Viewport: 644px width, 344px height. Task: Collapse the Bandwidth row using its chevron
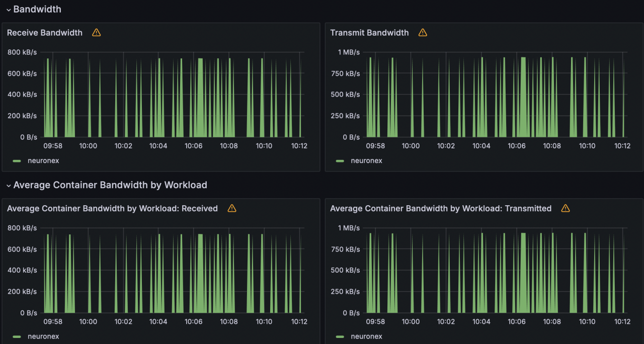[x=9, y=10]
